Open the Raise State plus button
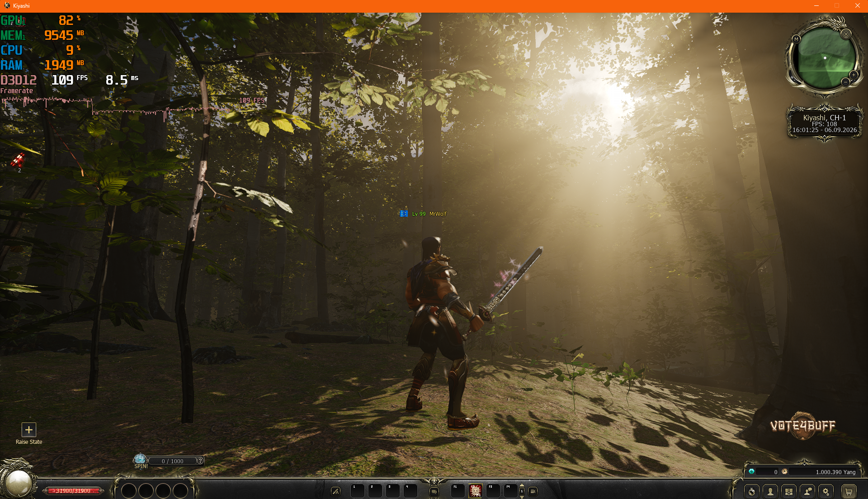Viewport: 868px width, 499px height. pos(29,430)
